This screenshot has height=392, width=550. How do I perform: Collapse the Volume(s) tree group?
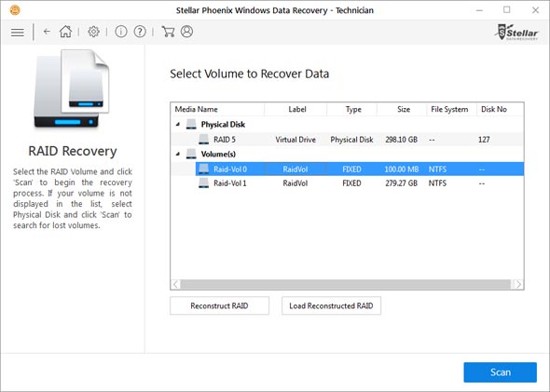point(178,154)
